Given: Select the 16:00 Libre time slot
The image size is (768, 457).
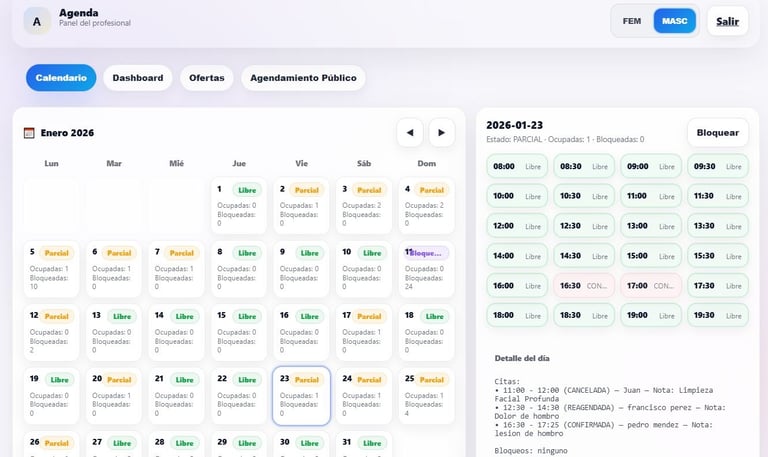Looking at the screenshot, I should pos(517,286).
